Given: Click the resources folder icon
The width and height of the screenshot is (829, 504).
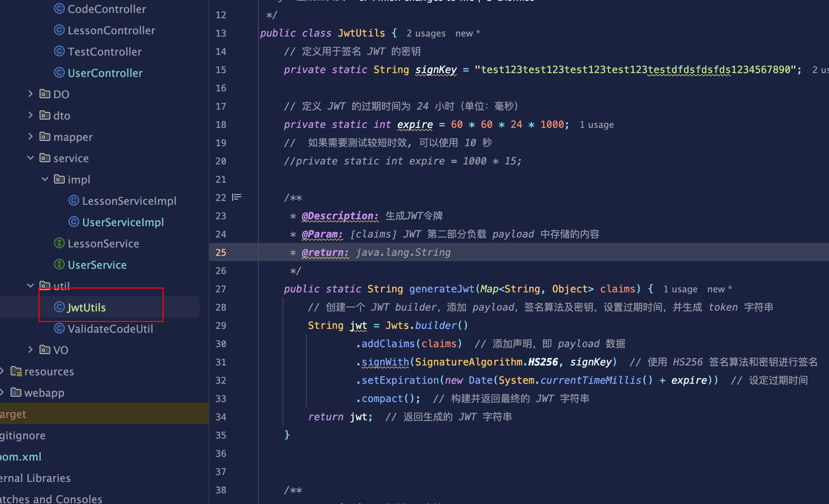Looking at the screenshot, I should click(x=16, y=371).
